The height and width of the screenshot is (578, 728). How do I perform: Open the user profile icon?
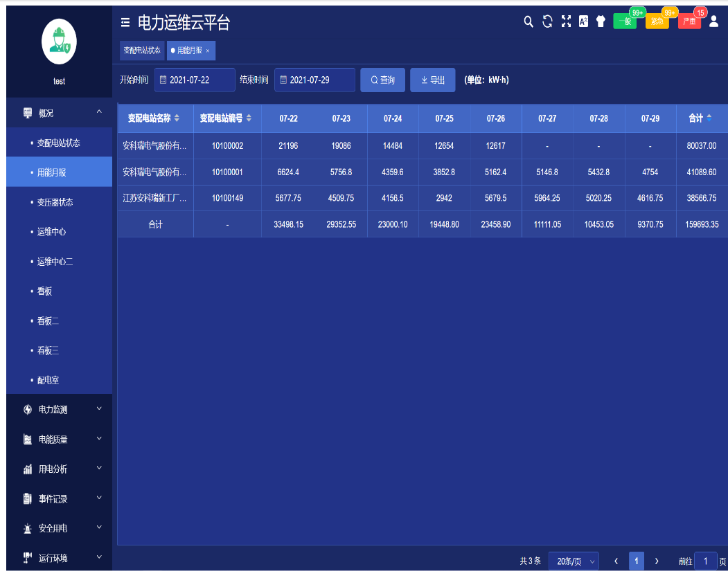[x=714, y=22]
